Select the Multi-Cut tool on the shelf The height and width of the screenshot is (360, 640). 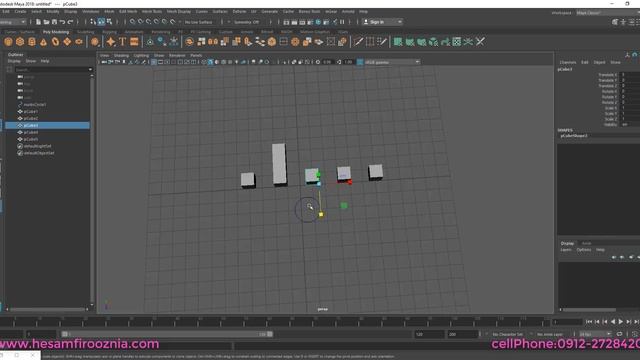tap(358, 42)
